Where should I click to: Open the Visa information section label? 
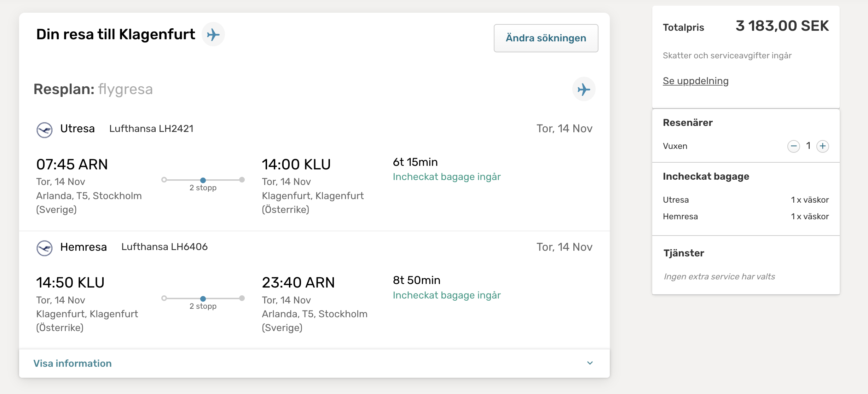[x=73, y=363]
